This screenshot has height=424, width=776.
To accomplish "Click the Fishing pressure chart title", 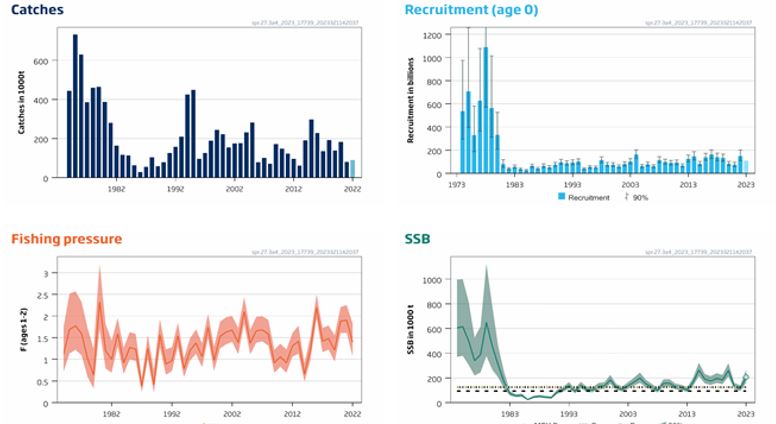I will point(66,239).
